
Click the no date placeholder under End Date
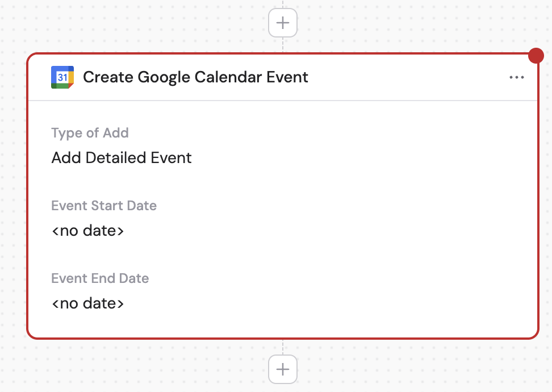point(88,303)
